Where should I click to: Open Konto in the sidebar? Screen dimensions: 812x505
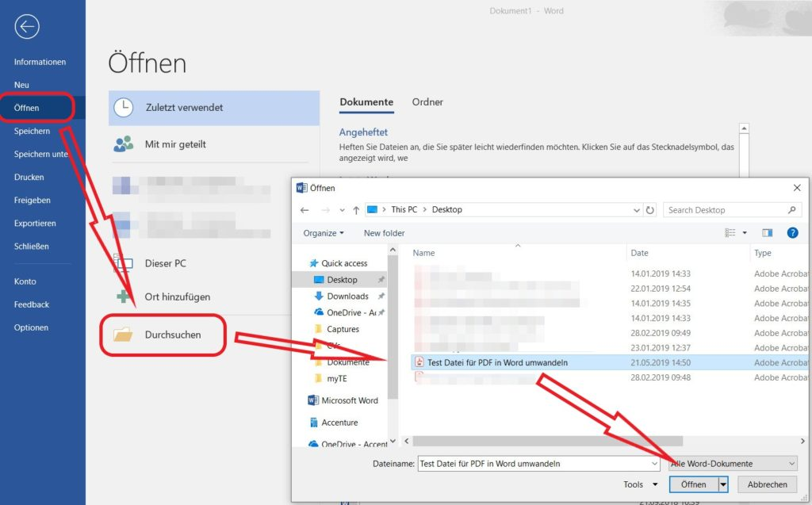click(25, 281)
